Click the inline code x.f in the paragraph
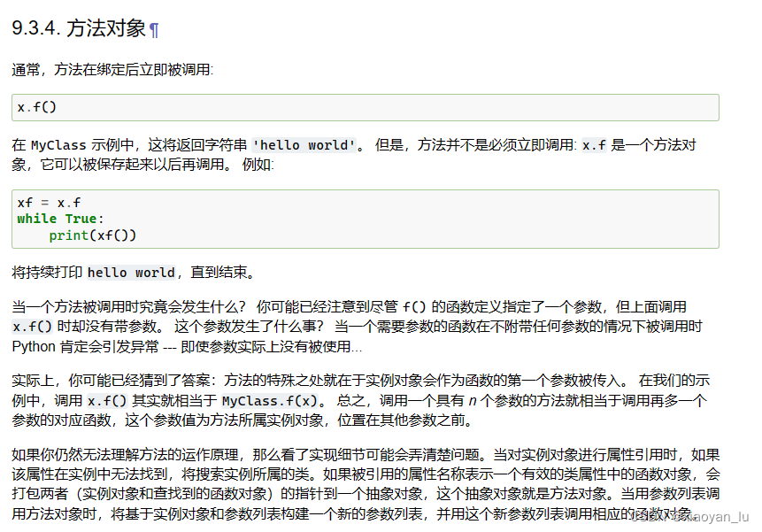 pyautogui.click(x=595, y=144)
